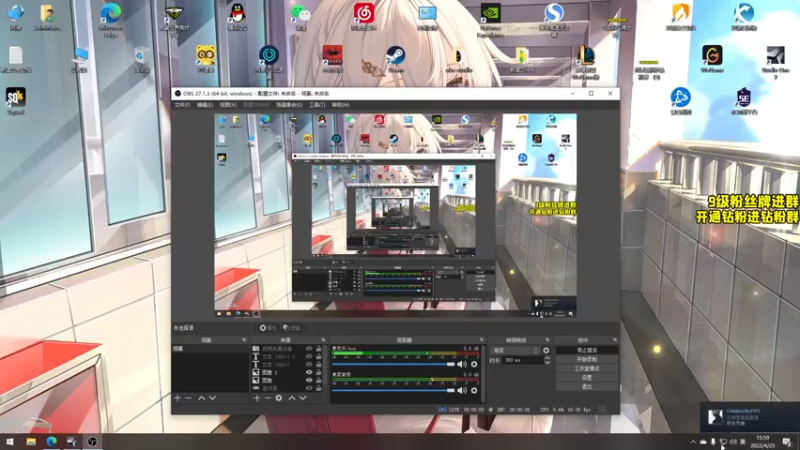
Task: Open the QQ penguin desktop icon
Action: click(237, 17)
